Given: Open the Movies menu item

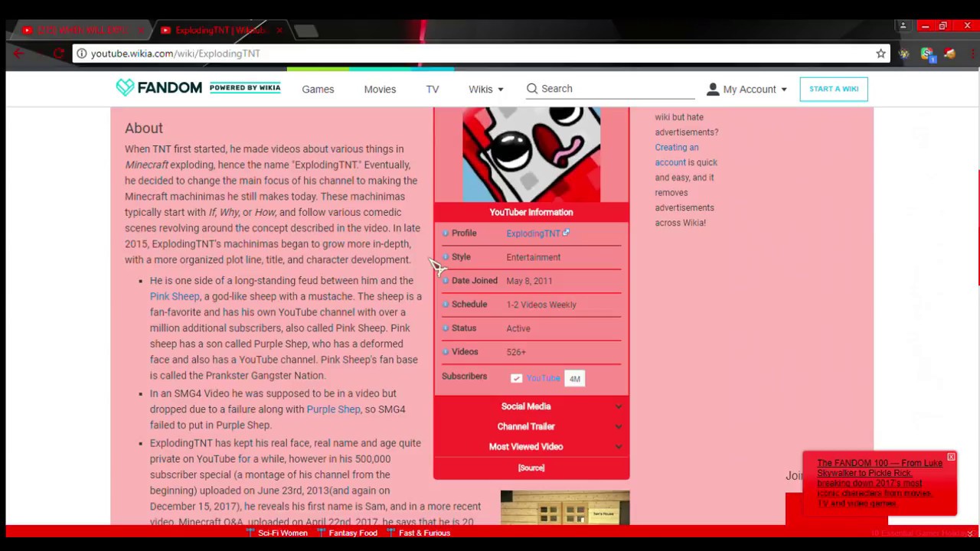Looking at the screenshot, I should click(x=380, y=90).
